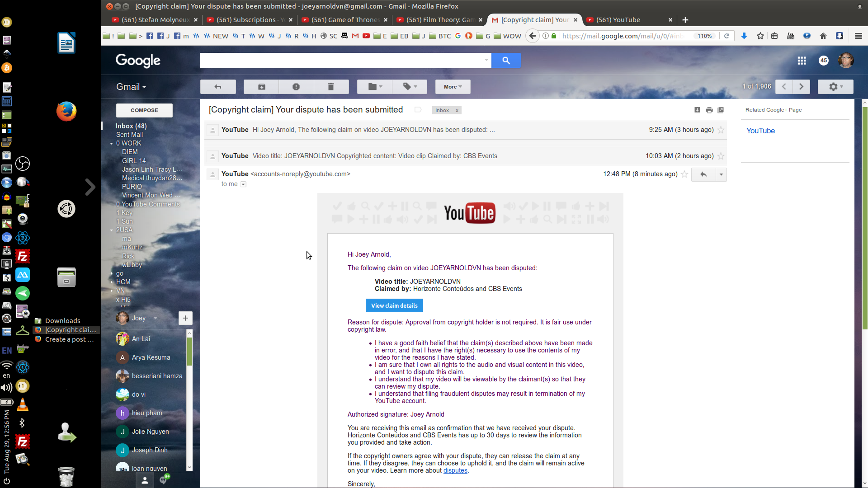The width and height of the screenshot is (868, 488).
Task: Show details arrow next to 'to me'
Action: click(243, 184)
